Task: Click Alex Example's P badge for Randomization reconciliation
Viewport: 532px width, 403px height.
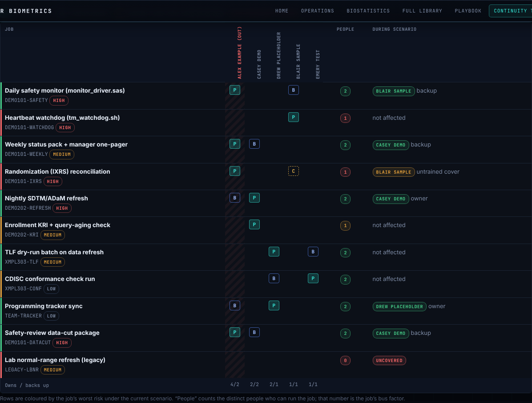Action: click(x=235, y=171)
